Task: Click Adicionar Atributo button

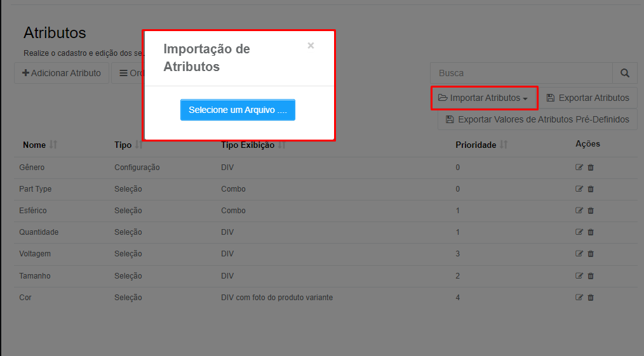Action: click(x=62, y=73)
